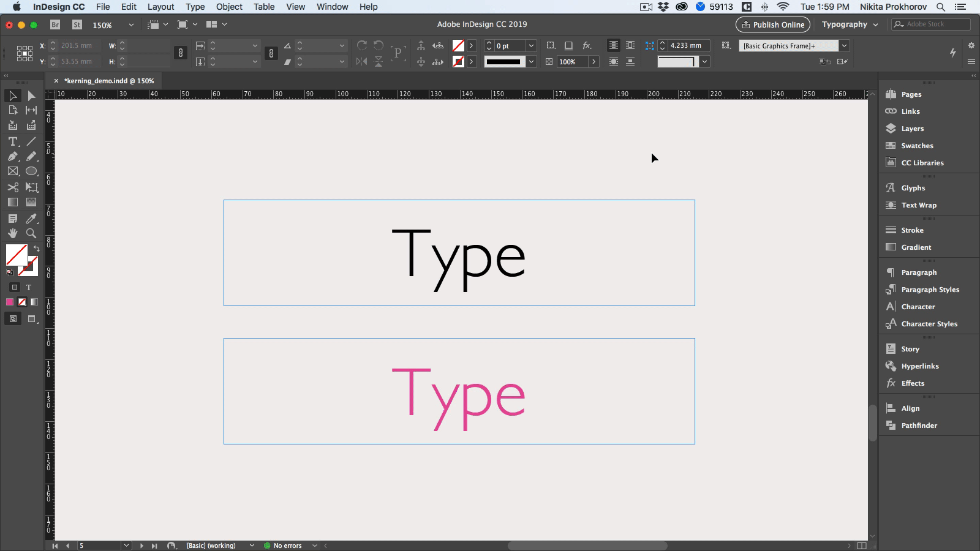Select the Gap tool
This screenshot has width=980, height=551.
click(31, 110)
